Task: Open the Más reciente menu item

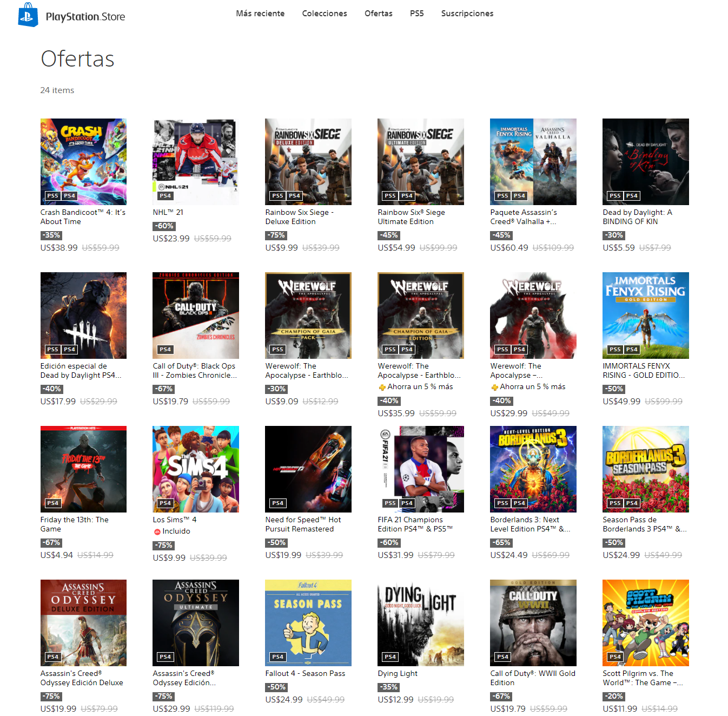Action: (260, 14)
